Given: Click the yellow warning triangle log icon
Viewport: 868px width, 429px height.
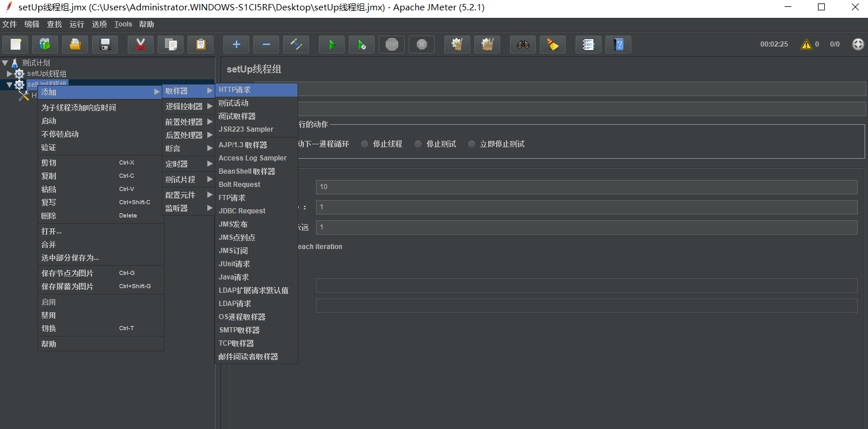Looking at the screenshot, I should [x=806, y=44].
